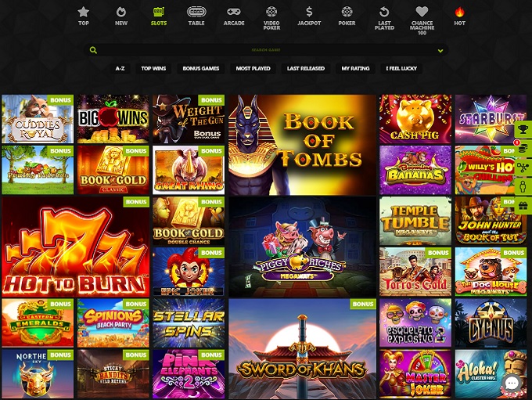Select the Arcade gamepad icon

(x=234, y=12)
